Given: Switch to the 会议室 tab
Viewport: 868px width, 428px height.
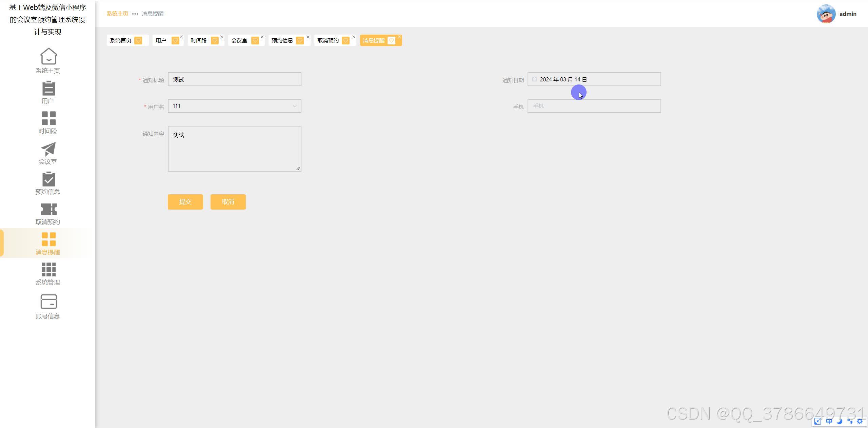Looking at the screenshot, I should pyautogui.click(x=239, y=41).
